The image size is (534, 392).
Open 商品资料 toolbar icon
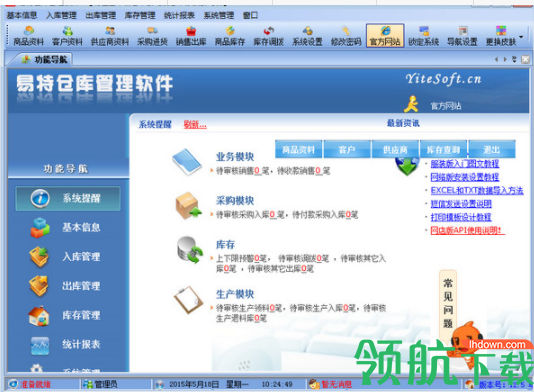click(x=29, y=36)
